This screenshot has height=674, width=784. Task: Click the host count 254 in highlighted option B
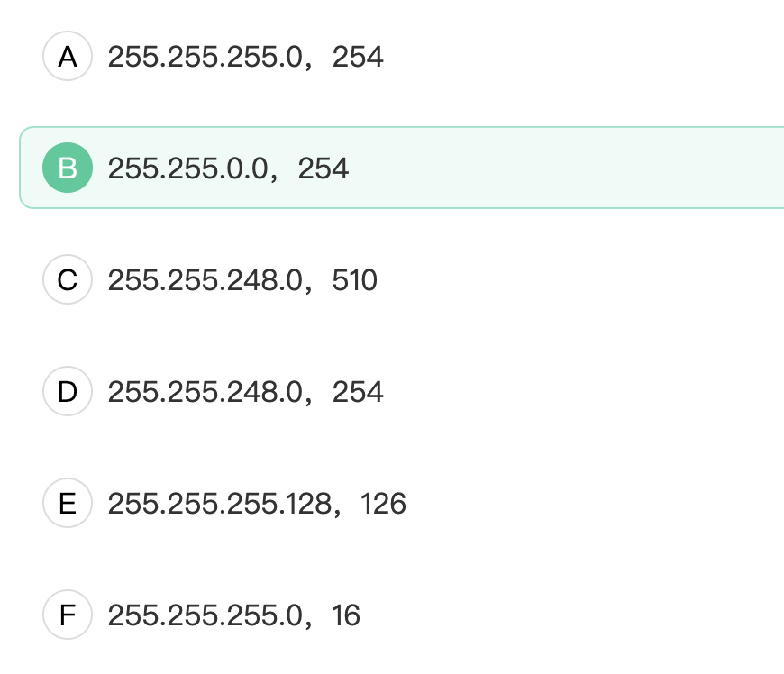[323, 168]
